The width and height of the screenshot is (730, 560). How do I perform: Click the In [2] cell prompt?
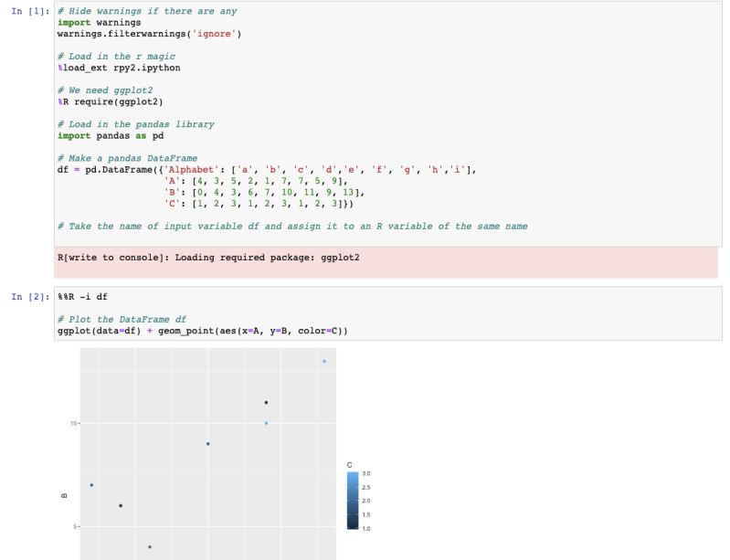(x=30, y=297)
